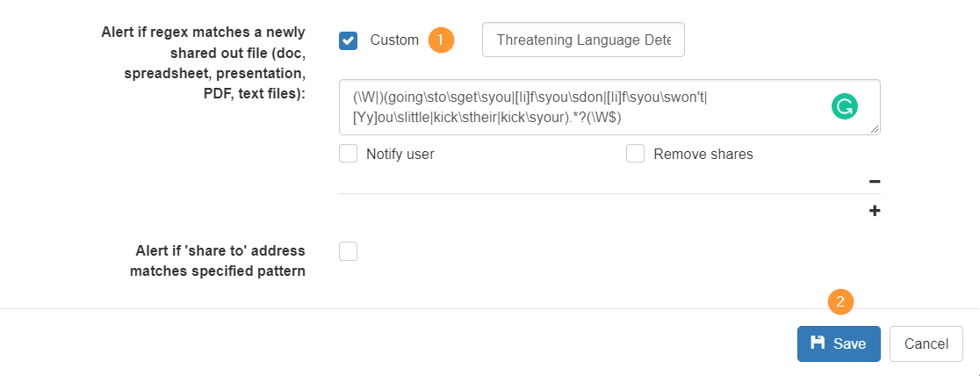Enable the Notify user checkbox
Image resolution: width=980 pixels, height=376 pixels.
348,153
